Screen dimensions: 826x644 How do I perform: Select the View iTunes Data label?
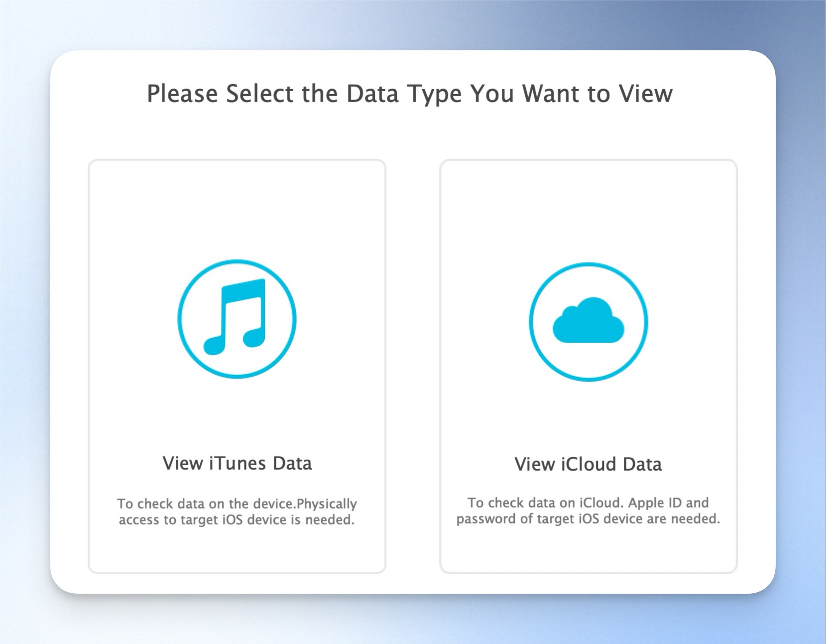point(237,463)
